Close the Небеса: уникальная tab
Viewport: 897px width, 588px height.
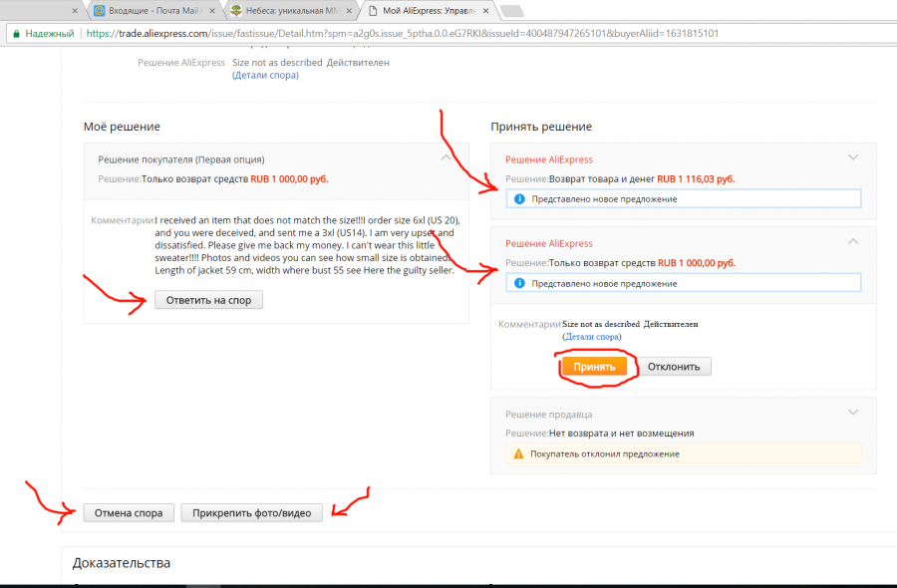pos(349,10)
